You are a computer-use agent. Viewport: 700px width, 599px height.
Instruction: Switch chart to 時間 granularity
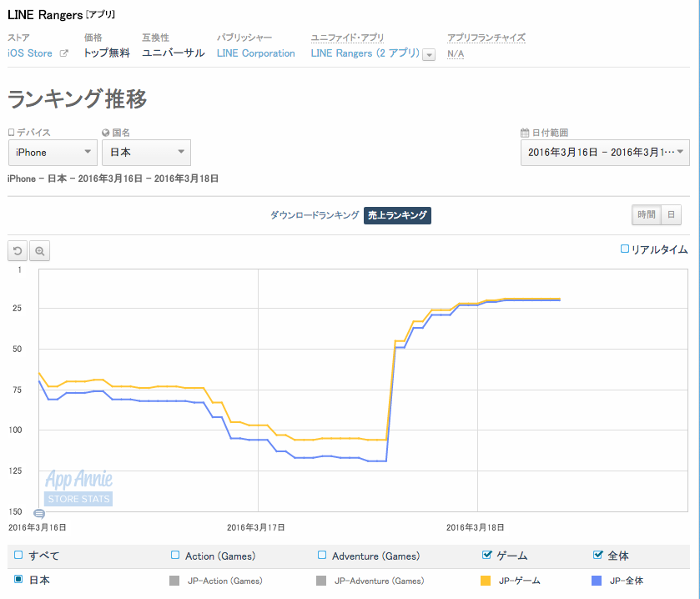(x=647, y=214)
